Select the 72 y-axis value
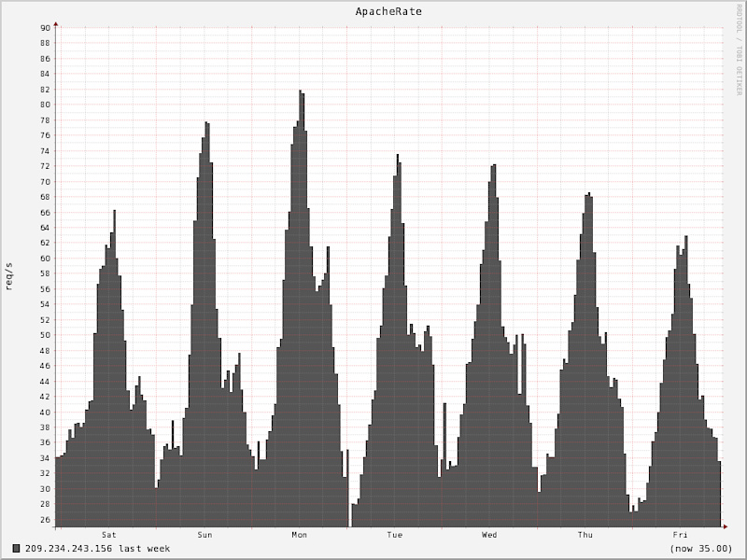747x560 pixels. (x=45, y=166)
